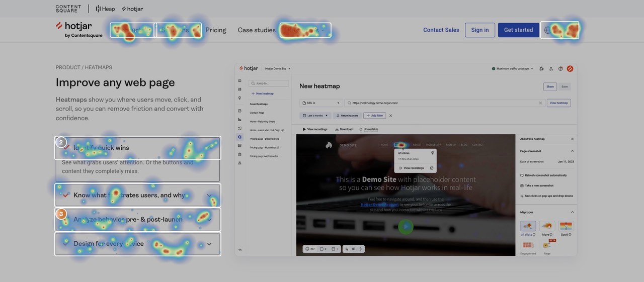
Task: Click the Contact Sales link
Action: (x=441, y=30)
